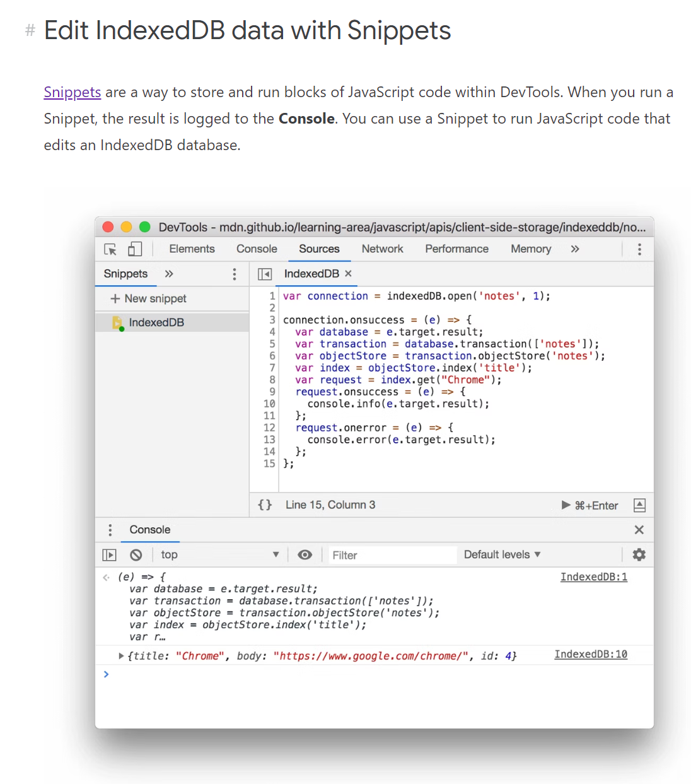
Task: Open Console drawer three-dot menu
Action: click(x=110, y=530)
